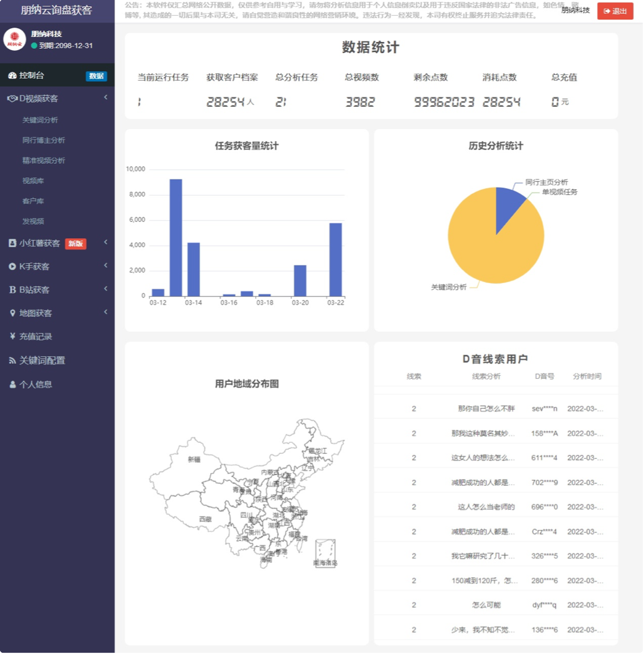Click the D音号 column header
This screenshot has height=654, width=644.
545,376
